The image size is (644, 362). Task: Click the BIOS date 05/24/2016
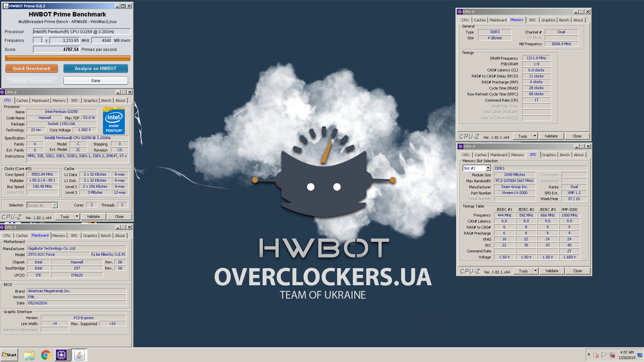[x=77, y=303]
